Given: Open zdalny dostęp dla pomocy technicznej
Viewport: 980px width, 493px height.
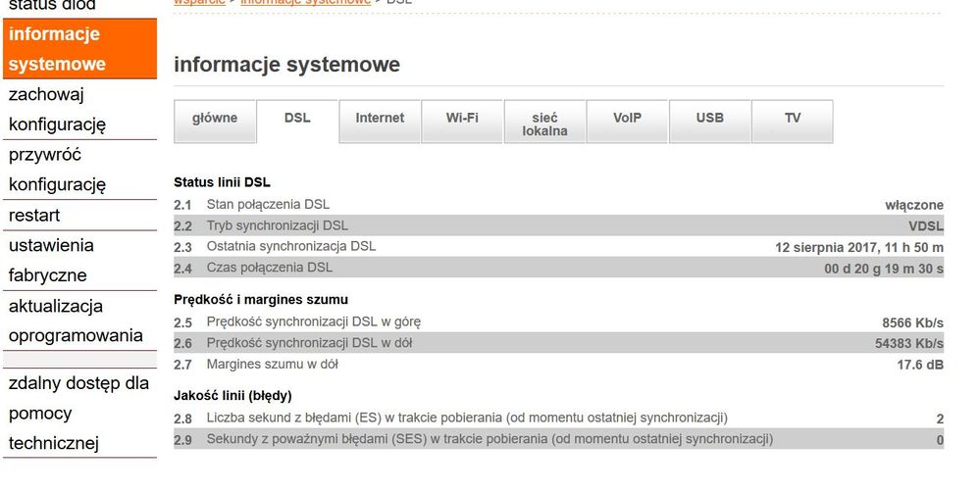Looking at the screenshot, I should (78, 413).
